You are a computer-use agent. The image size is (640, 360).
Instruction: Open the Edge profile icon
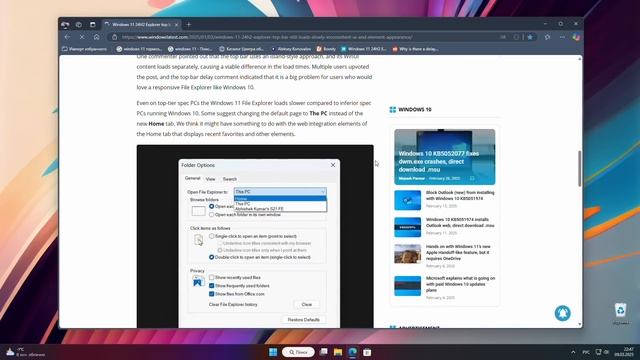click(x=65, y=25)
